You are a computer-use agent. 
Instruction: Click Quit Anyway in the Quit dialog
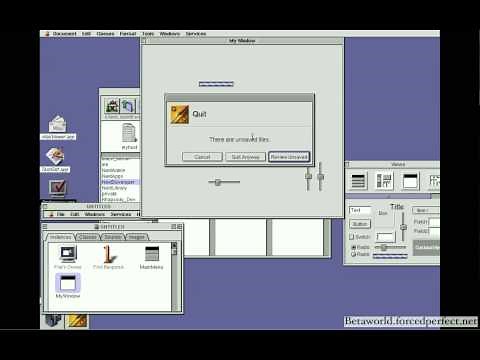click(245, 157)
